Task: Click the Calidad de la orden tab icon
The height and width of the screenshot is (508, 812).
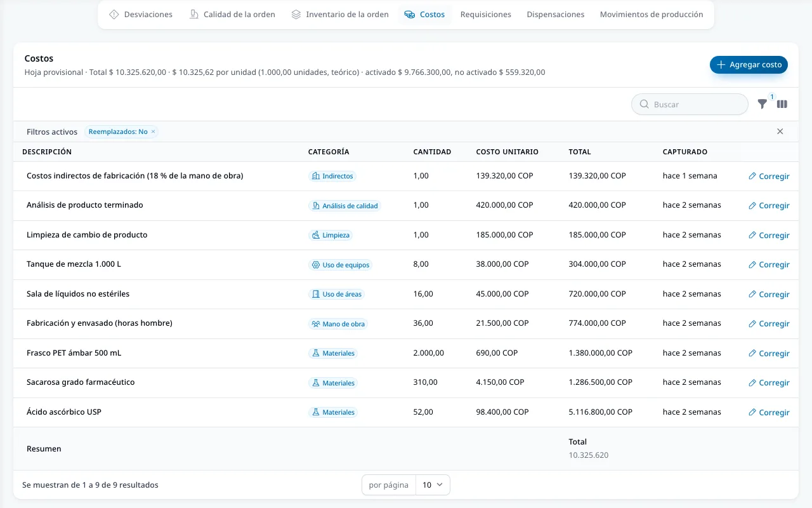Action: [x=193, y=15]
